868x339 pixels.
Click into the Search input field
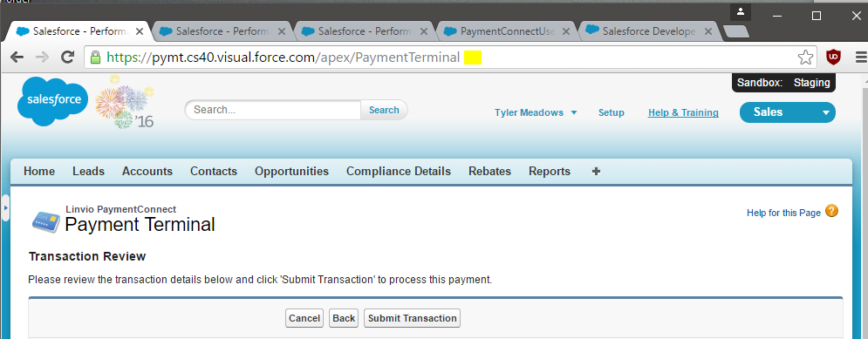click(273, 110)
